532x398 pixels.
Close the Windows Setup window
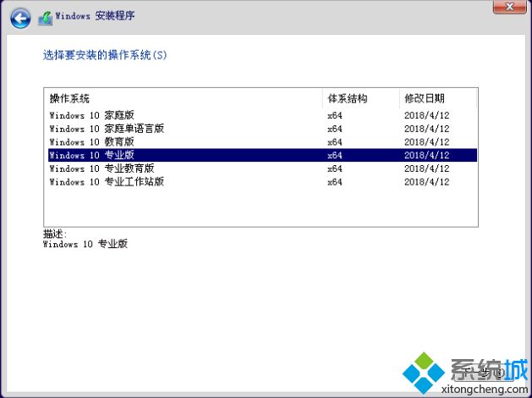[509, 7]
